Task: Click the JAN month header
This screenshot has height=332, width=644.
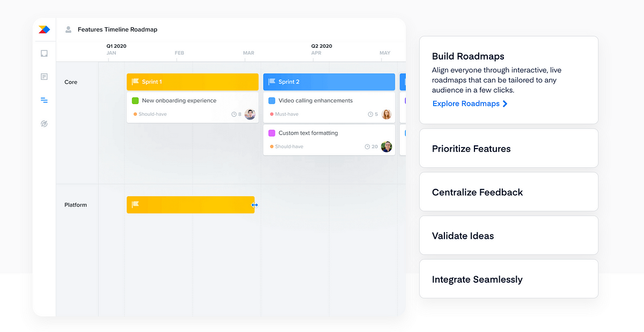Action: pos(111,53)
